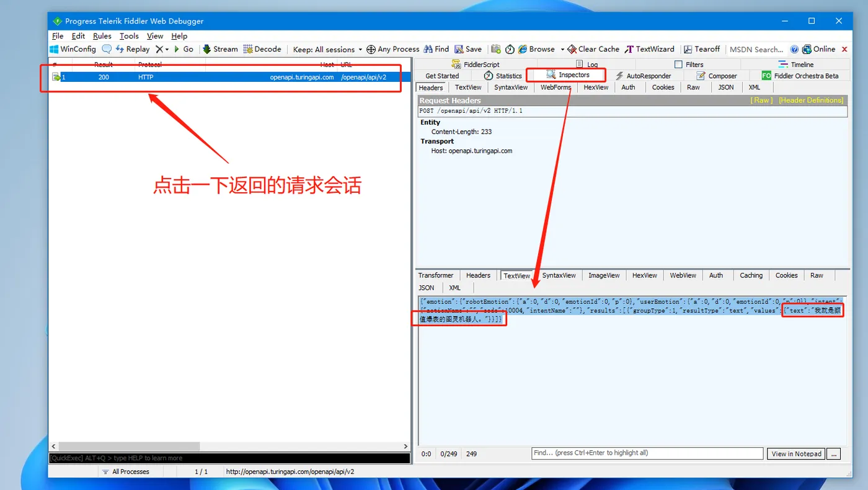Select the request WebForms tab
The height and width of the screenshot is (490, 868).
(x=556, y=87)
